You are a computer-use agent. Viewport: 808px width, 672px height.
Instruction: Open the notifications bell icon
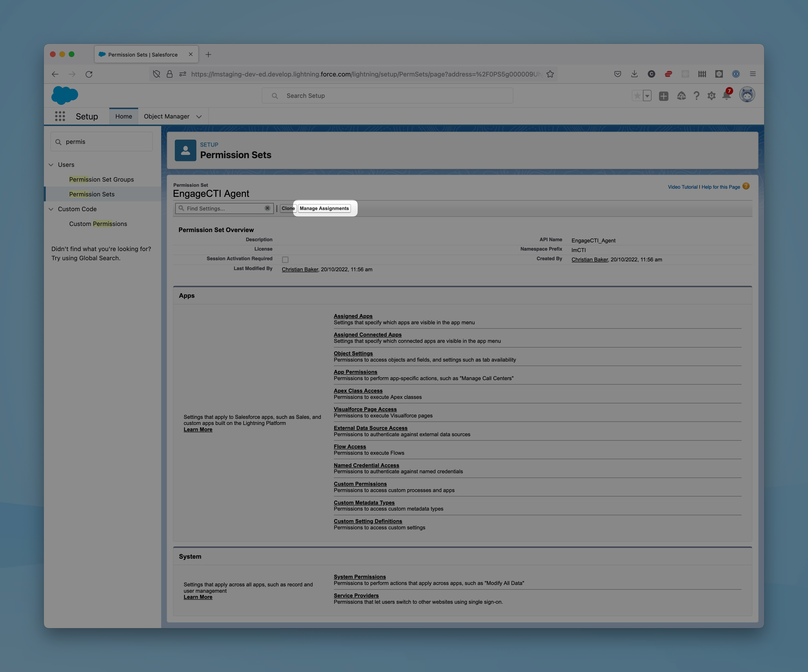pyautogui.click(x=726, y=95)
